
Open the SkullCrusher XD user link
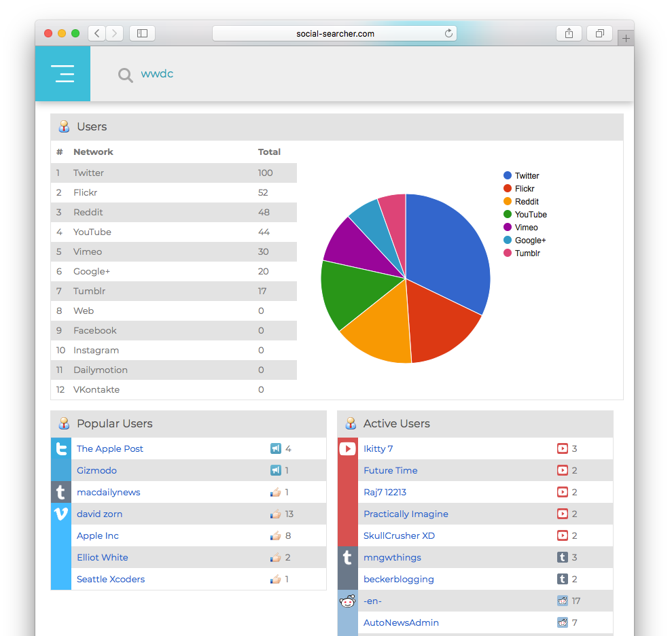399,535
